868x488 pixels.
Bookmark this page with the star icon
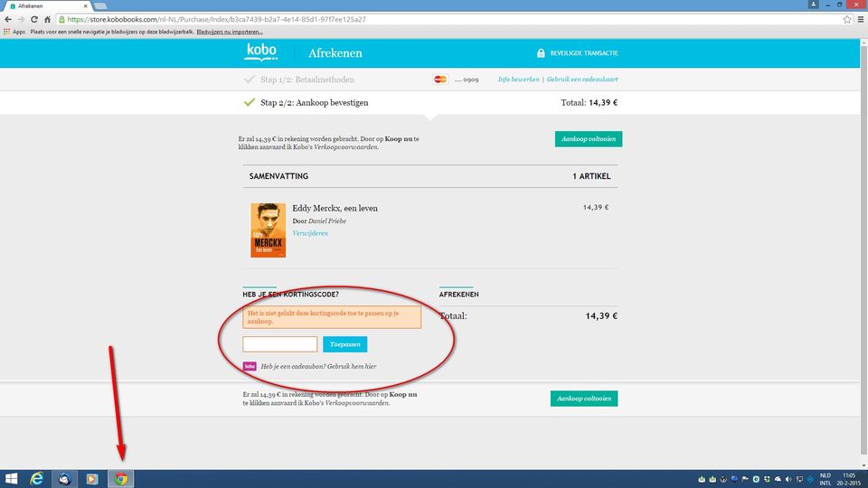pyautogui.click(x=847, y=19)
